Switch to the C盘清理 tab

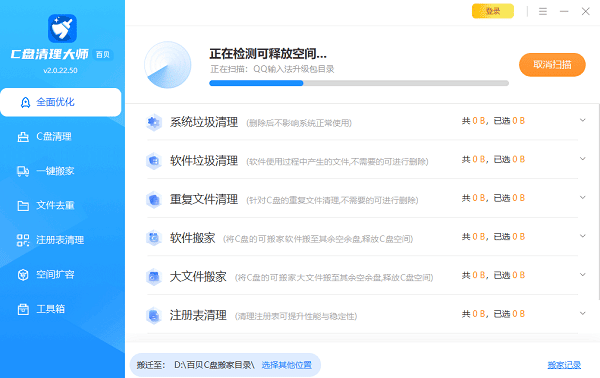(61, 137)
